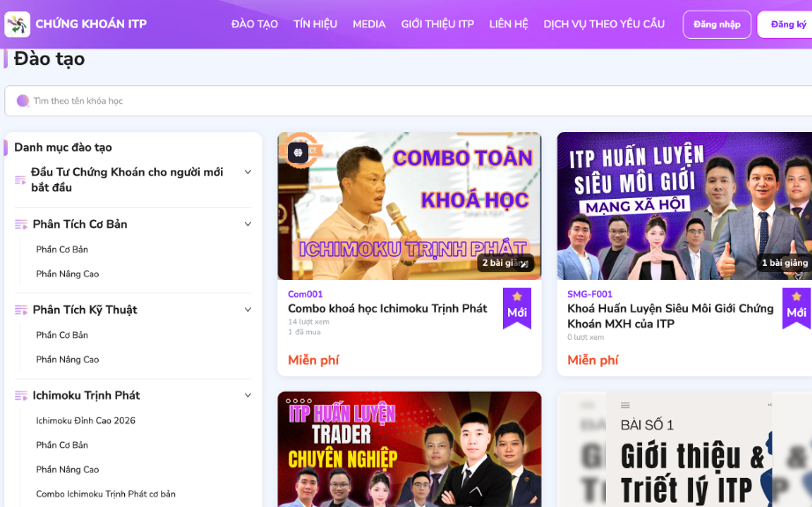Click the search icon in the course search box
This screenshot has width=812, height=507.
click(x=23, y=101)
